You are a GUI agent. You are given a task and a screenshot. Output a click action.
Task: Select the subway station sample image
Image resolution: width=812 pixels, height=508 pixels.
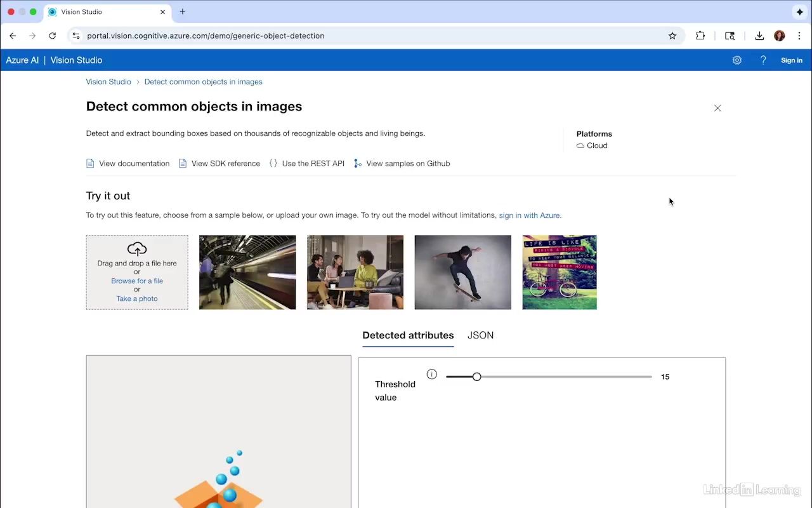tap(247, 272)
